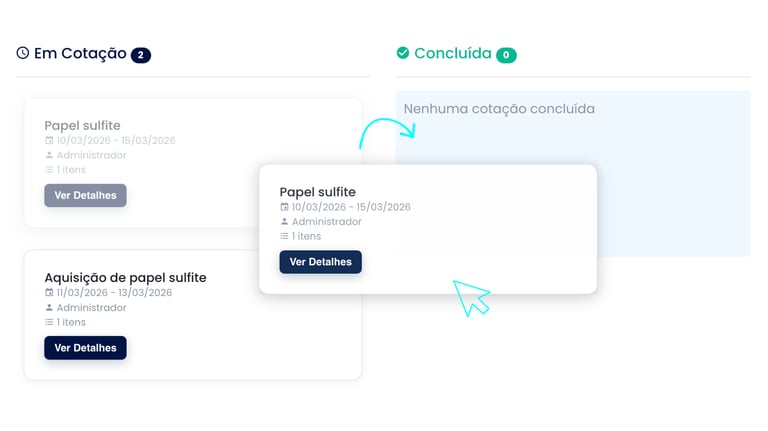Click the Aquisição de papel sulfite card title
Viewport: 768px width, 431px height.
125,278
